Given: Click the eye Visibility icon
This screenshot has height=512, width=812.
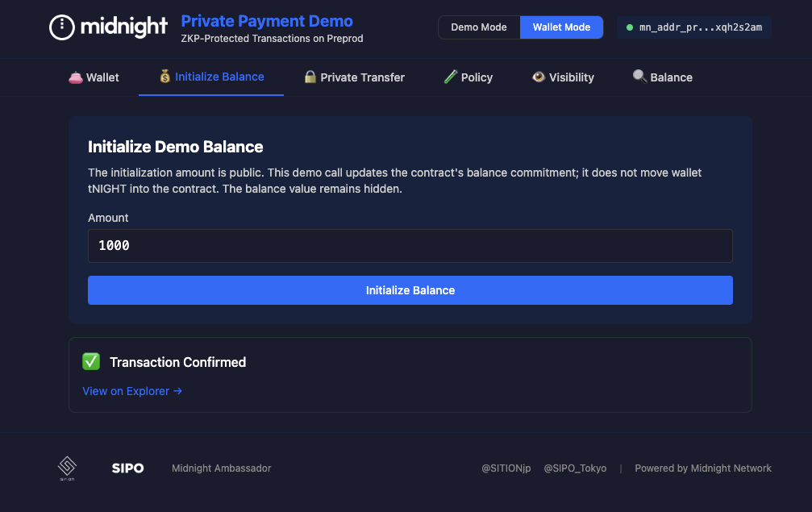Looking at the screenshot, I should coord(539,77).
